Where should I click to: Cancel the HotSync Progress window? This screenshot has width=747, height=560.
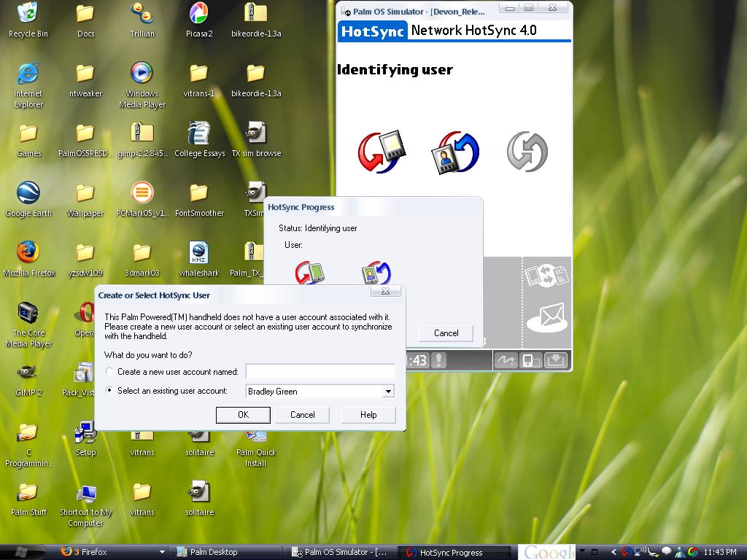point(446,332)
